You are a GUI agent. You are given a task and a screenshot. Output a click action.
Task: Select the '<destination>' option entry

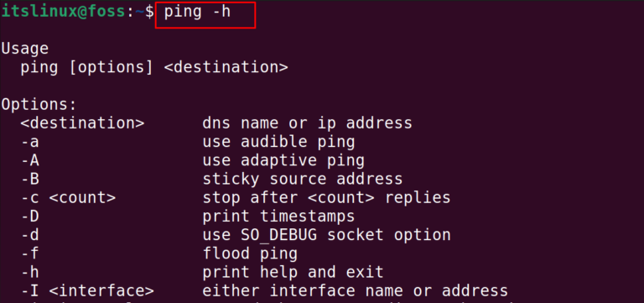click(82, 123)
